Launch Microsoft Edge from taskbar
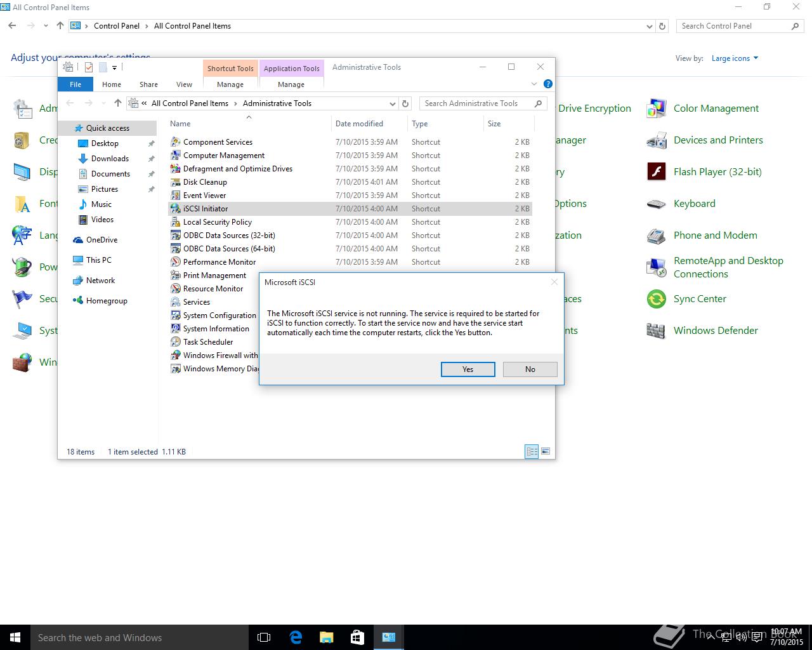Viewport: 812px width, 650px height. pyautogui.click(x=296, y=637)
